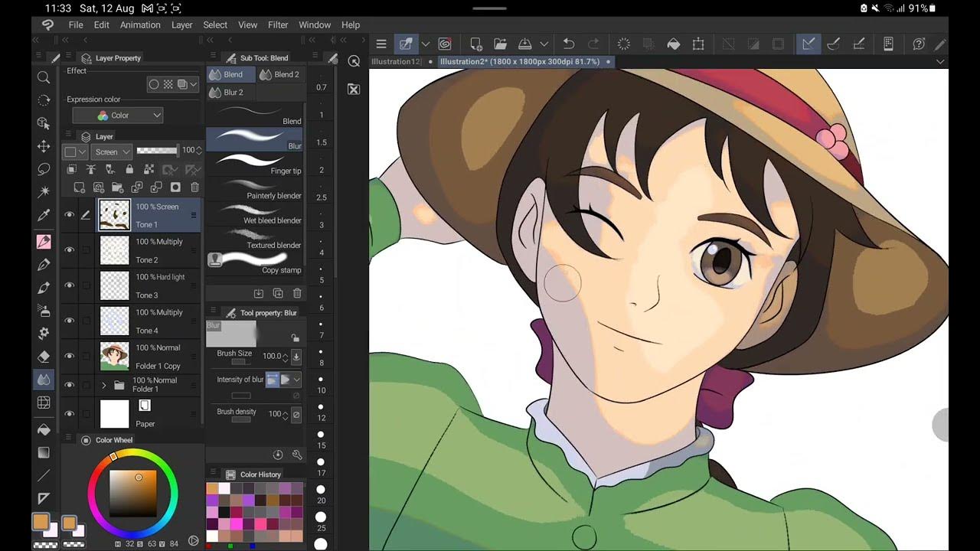Screen dimensions: 980x551
Task: Delete layer using Layer panel trash icon
Action: (194, 187)
